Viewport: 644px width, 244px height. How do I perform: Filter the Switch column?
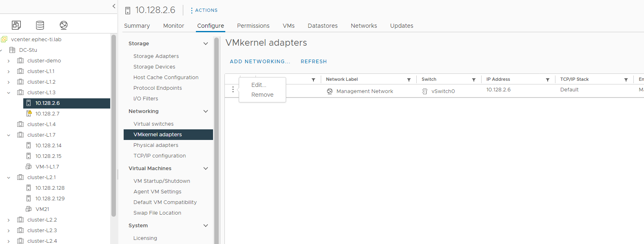[x=474, y=80]
